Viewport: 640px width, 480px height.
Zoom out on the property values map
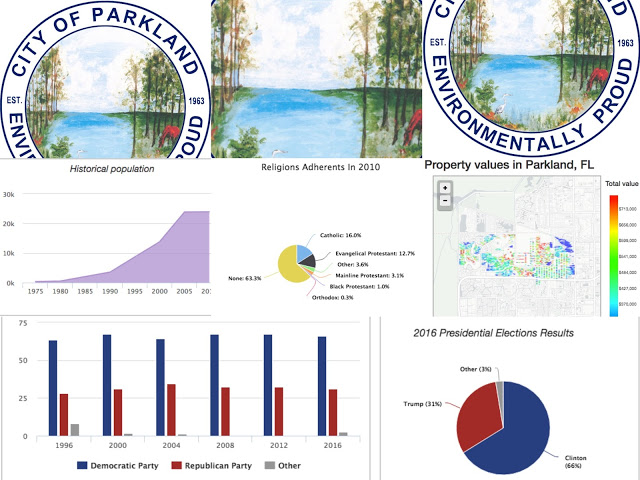click(444, 200)
